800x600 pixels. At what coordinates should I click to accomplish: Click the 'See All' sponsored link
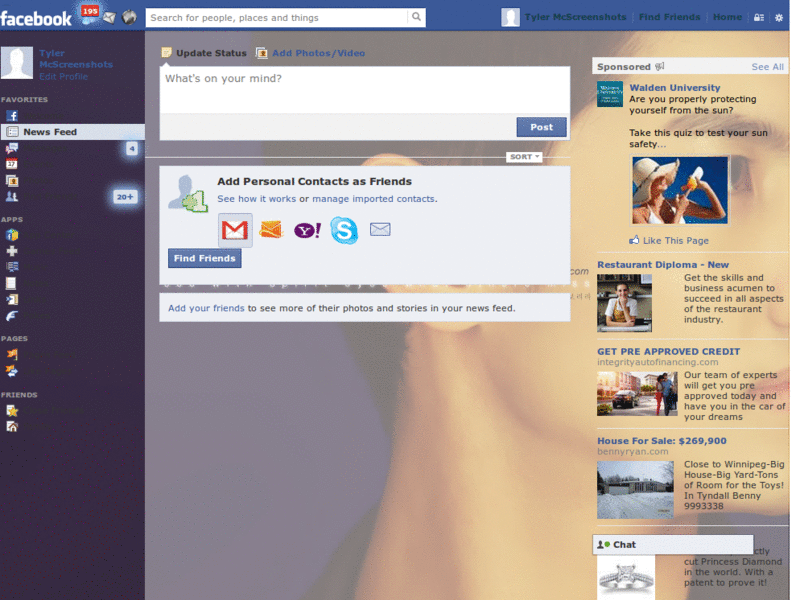767,67
